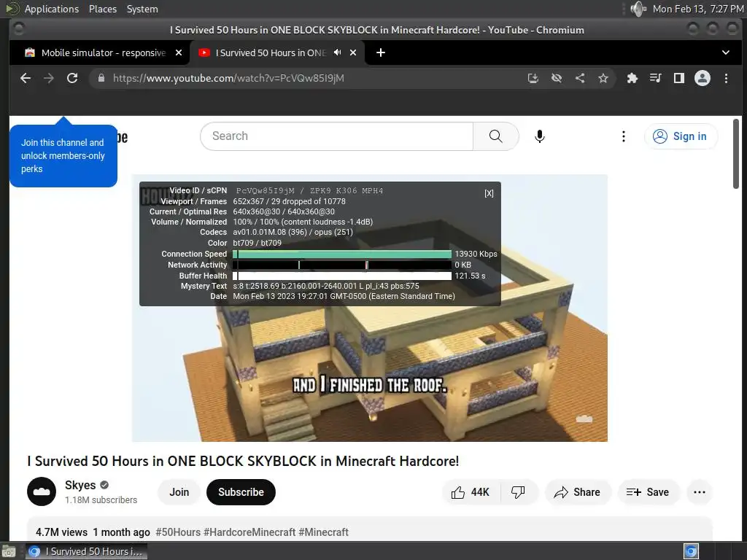
Task: Click the install/download icon in address bar
Action: 533,78
